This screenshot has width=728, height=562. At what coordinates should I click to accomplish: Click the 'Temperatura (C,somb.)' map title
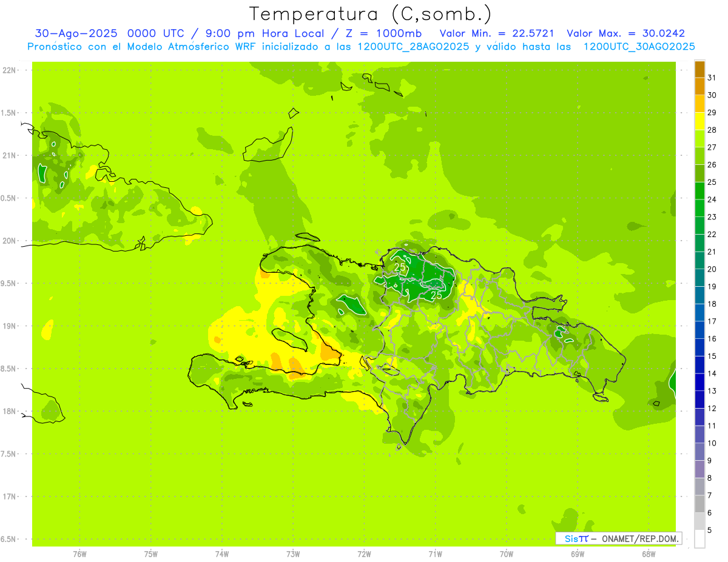(x=370, y=14)
